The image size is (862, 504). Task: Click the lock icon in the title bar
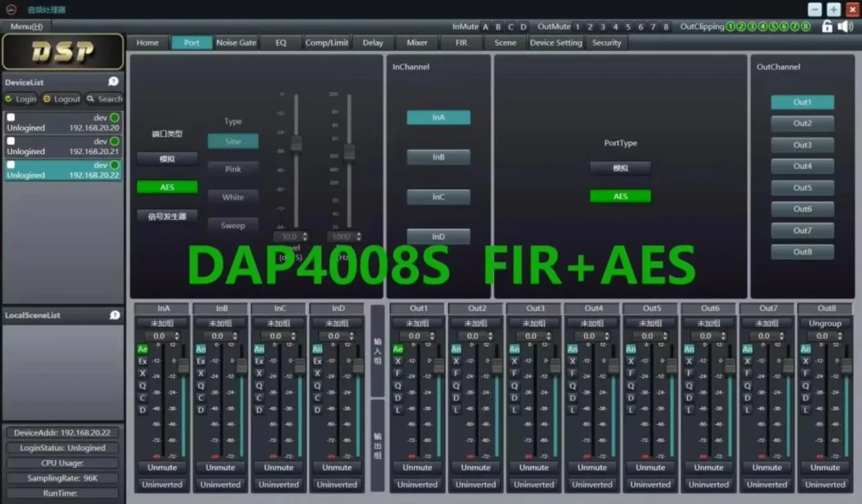coord(827,26)
